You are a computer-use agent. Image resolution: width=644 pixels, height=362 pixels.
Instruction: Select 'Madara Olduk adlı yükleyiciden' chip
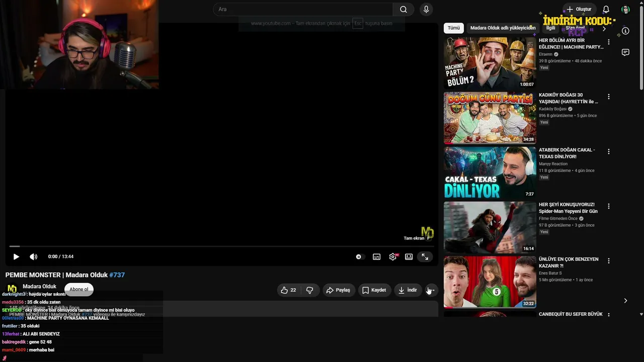[x=503, y=28]
